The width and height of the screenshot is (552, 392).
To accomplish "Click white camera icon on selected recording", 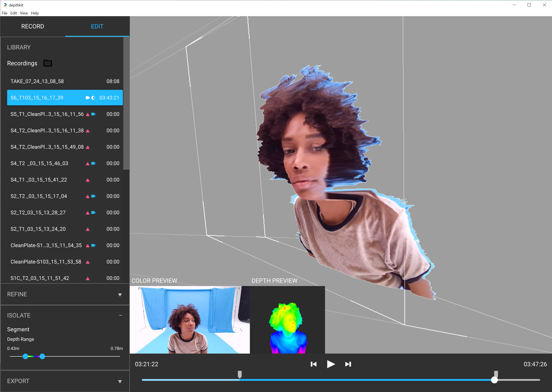I will pos(87,98).
